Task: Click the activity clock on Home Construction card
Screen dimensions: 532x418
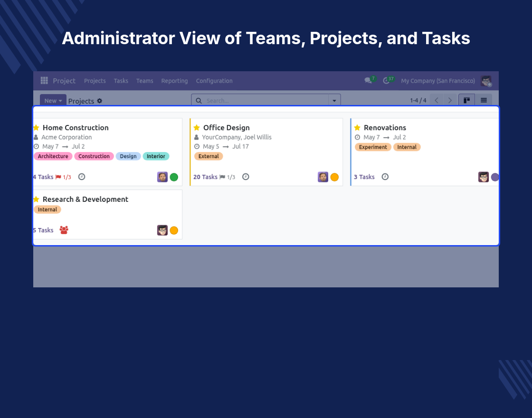Action: click(x=81, y=177)
